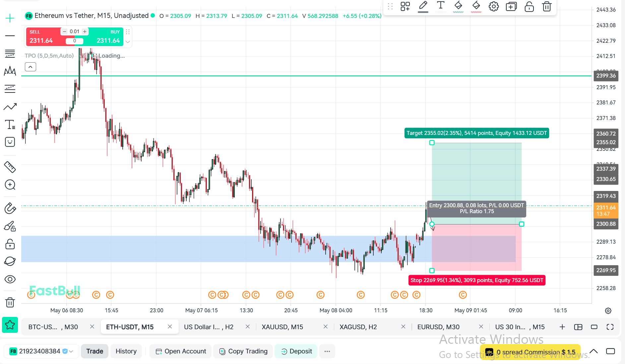The height and width of the screenshot is (364, 625).
Task: Switch to the XAUUSD, M15 tab
Action: pos(282,327)
